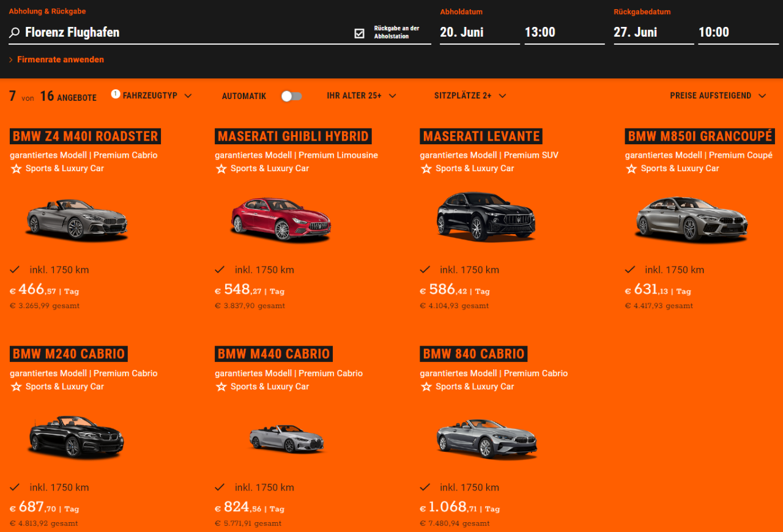Select the BMW M240 Cabrio image
This screenshot has width=783, height=532.
click(76, 437)
